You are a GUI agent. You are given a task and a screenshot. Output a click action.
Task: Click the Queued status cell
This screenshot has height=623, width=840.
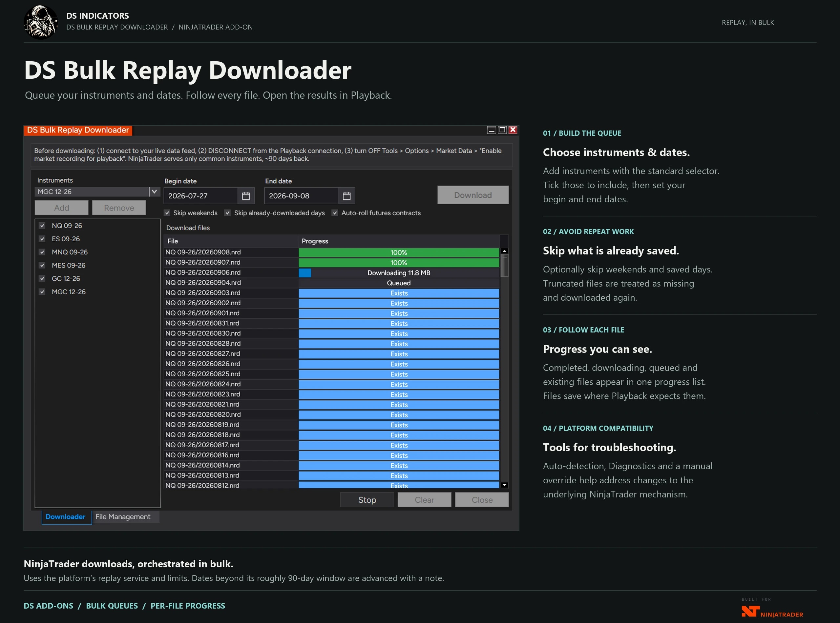point(399,283)
